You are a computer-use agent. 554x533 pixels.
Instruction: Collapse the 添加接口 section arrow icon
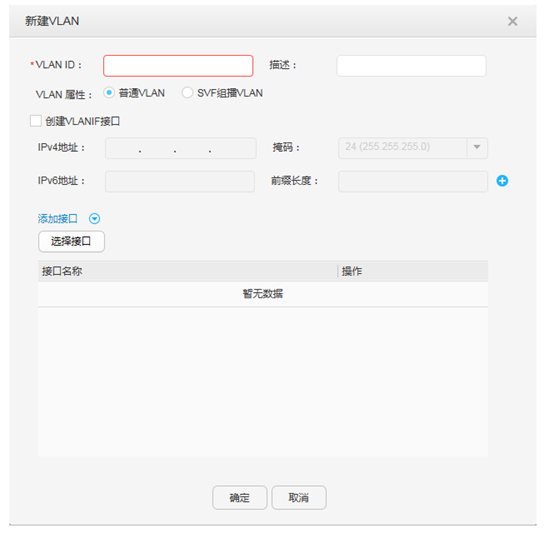[x=94, y=219]
